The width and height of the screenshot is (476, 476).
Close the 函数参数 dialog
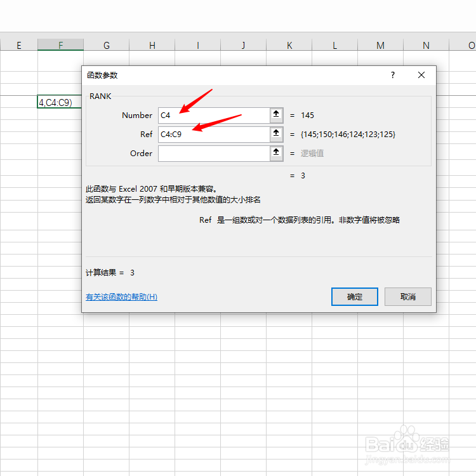pos(421,75)
